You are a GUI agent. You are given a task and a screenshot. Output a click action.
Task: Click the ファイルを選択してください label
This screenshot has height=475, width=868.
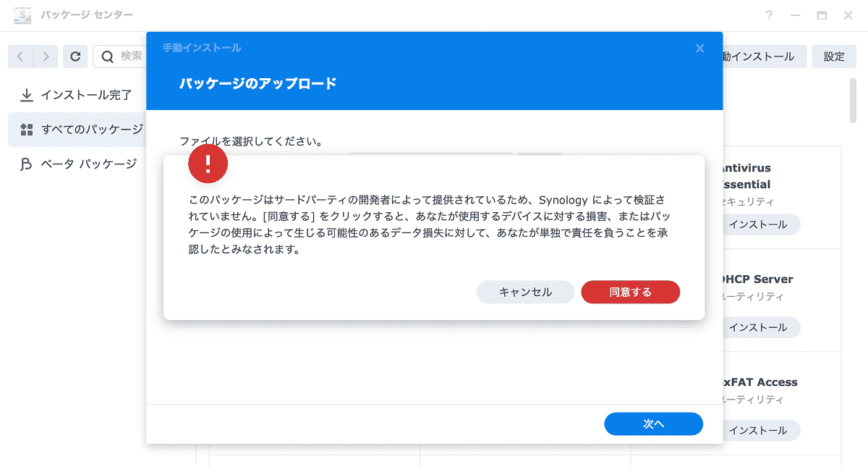251,141
